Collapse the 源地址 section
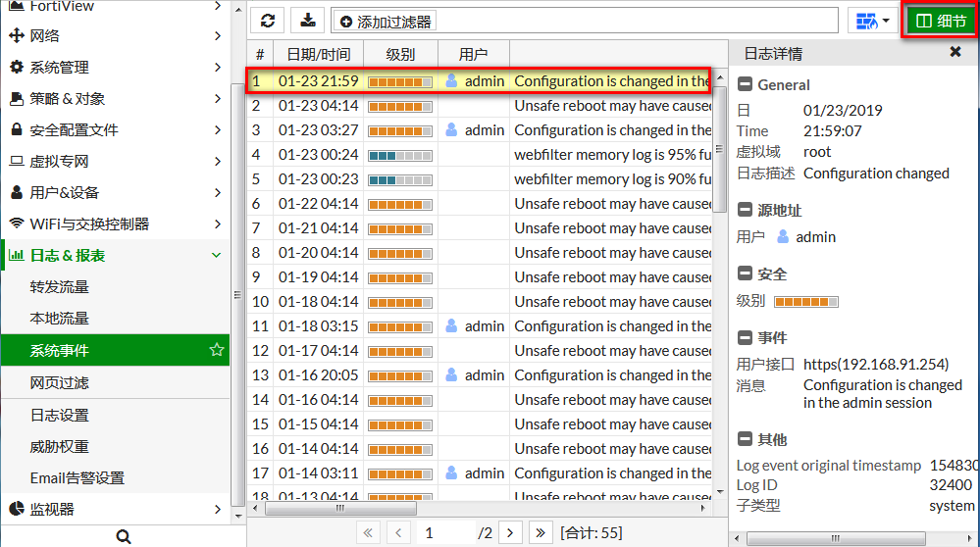This screenshot has width=980, height=547. [x=745, y=211]
